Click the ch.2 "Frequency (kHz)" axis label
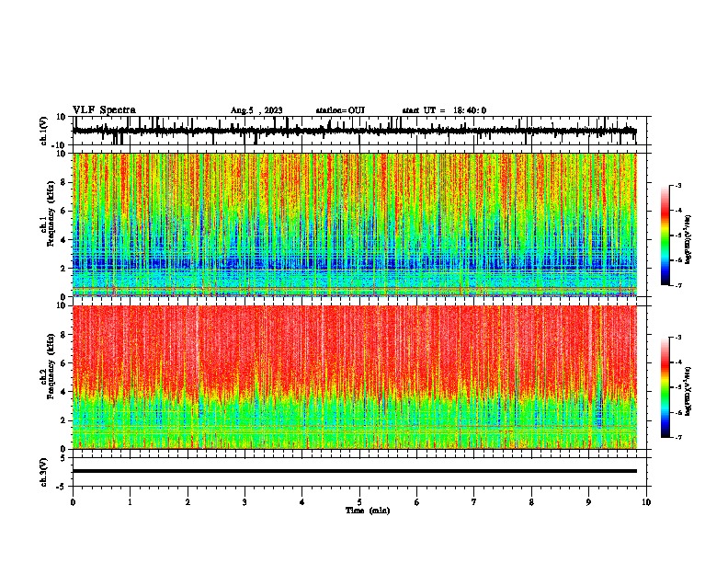The height and width of the screenshot is (563, 728). [x=51, y=366]
